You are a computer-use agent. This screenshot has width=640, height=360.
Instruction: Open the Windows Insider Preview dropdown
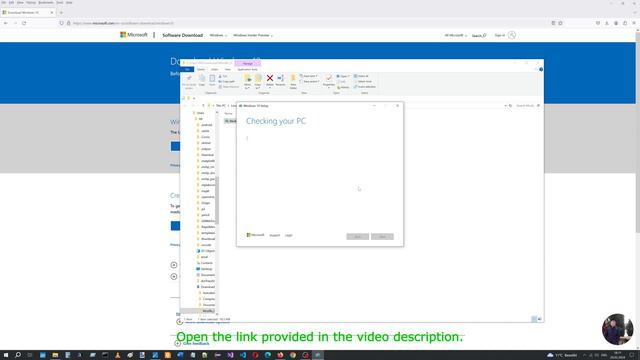pos(253,36)
